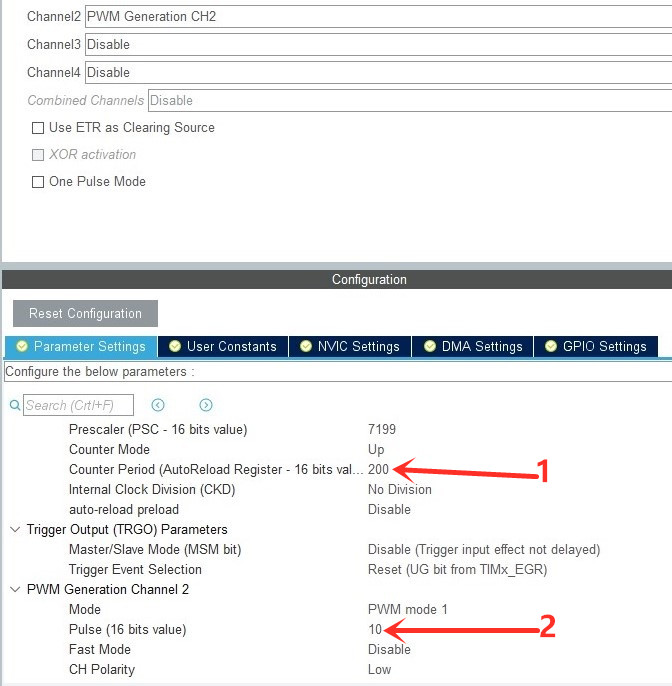
Task: Switch to GPIO Settings tab
Action: (596, 346)
